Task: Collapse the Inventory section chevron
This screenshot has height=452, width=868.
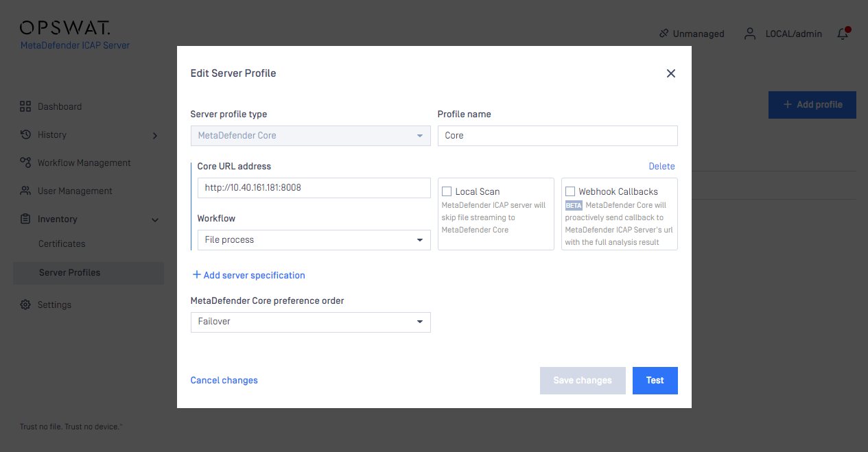Action: [x=155, y=220]
